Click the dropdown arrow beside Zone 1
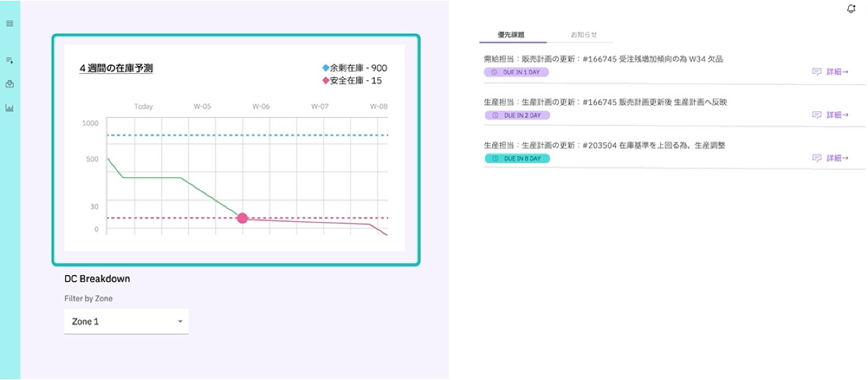The image size is (868, 380). [179, 322]
